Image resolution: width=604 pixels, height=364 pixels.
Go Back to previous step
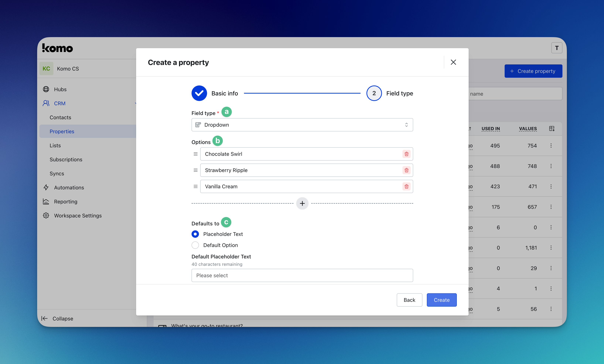click(x=409, y=300)
